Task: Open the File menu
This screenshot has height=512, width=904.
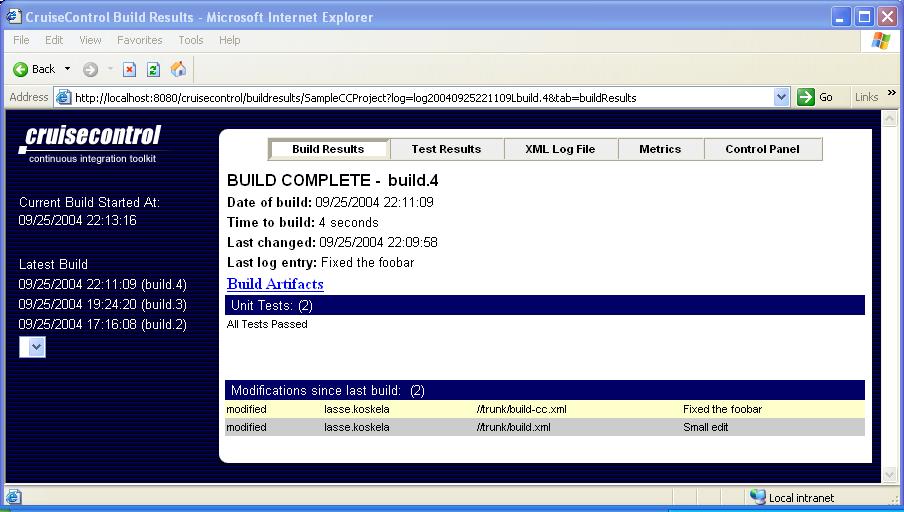Action: coord(21,40)
